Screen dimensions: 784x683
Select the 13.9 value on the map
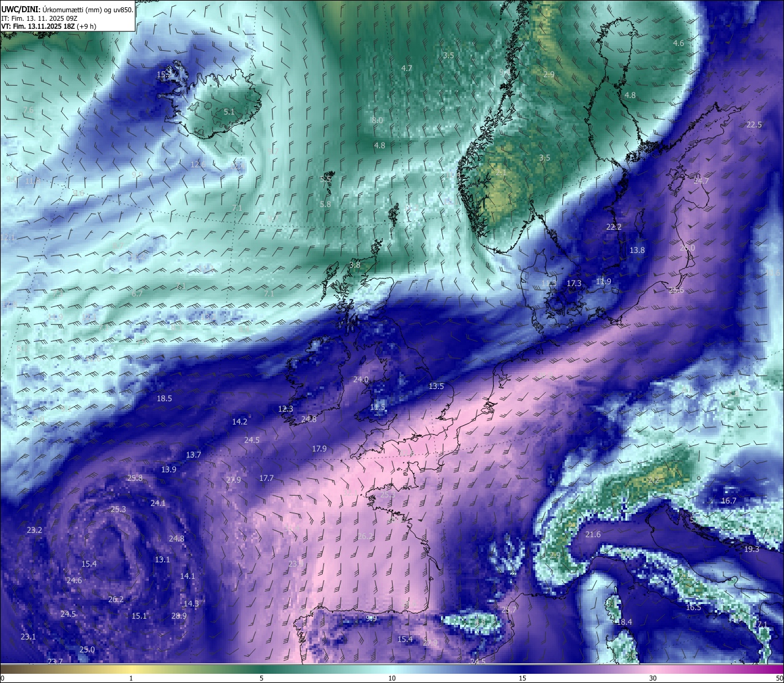pyautogui.click(x=168, y=469)
